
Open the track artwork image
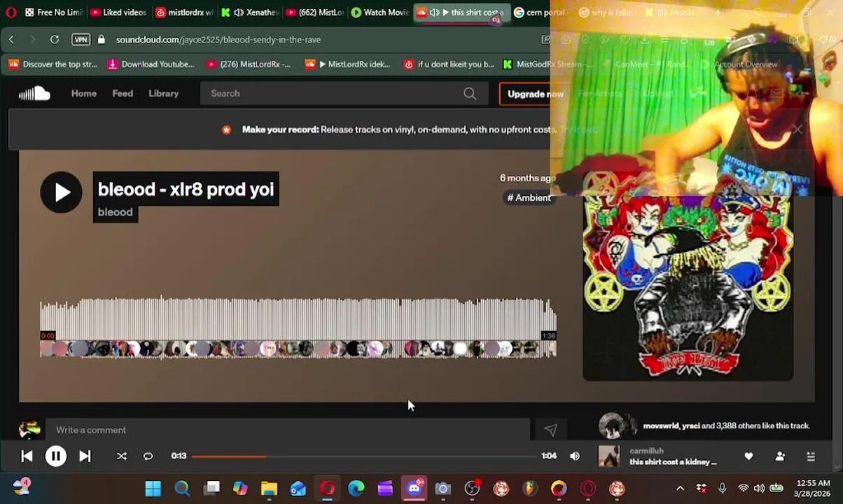688,276
